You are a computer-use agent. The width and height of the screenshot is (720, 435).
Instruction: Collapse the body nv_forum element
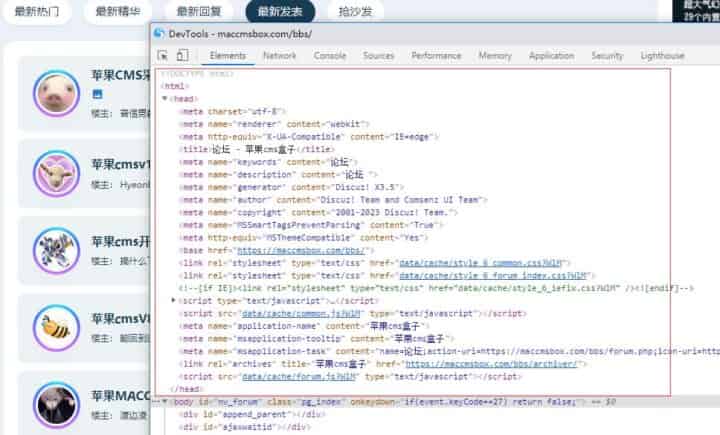click(x=165, y=401)
